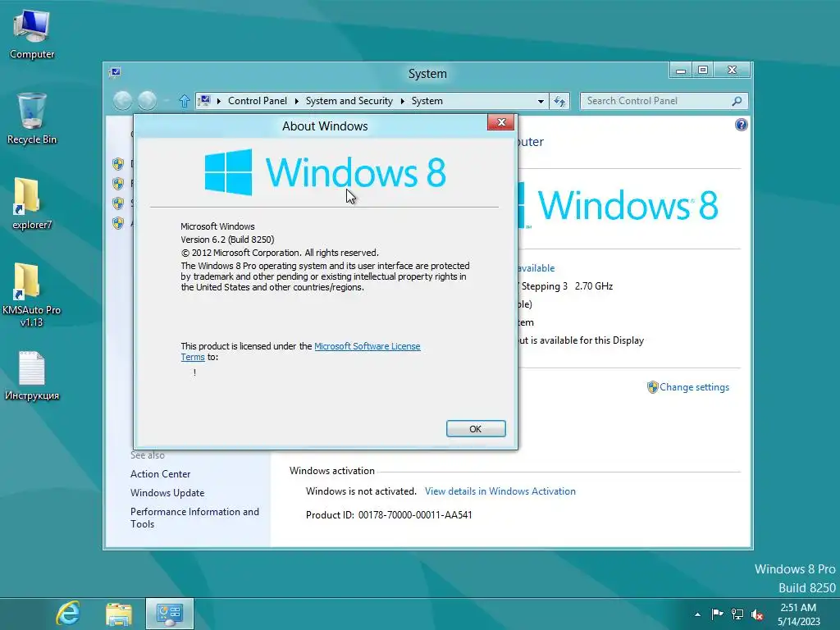The width and height of the screenshot is (840, 630).
Task: Select the Recycle Bin desktop icon
Action: [x=32, y=118]
